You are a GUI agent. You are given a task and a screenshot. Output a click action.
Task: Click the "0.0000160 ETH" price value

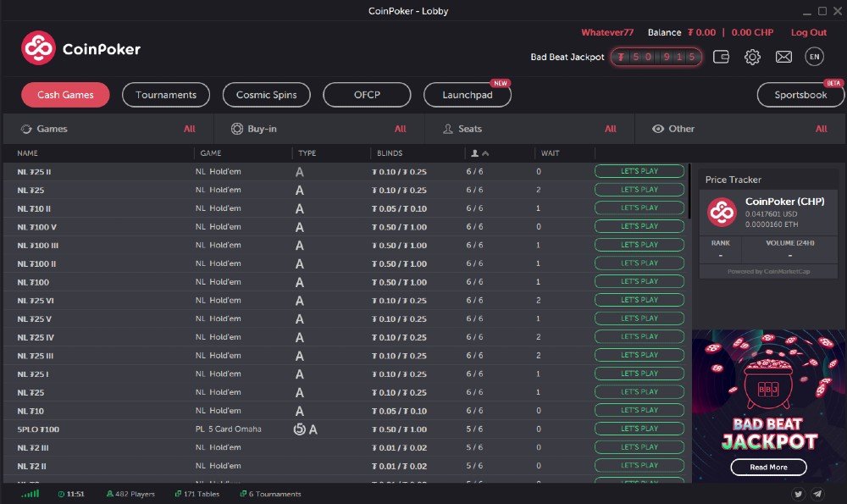pyautogui.click(x=772, y=224)
